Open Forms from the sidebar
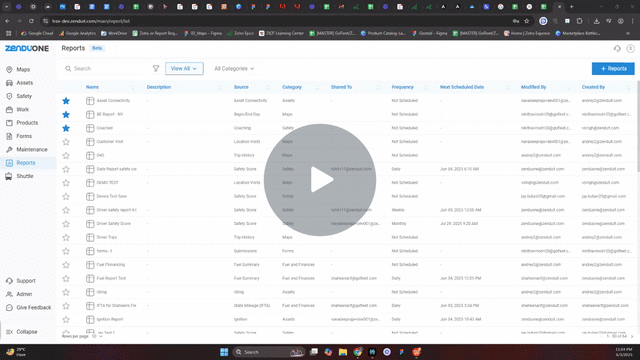 tap(24, 136)
